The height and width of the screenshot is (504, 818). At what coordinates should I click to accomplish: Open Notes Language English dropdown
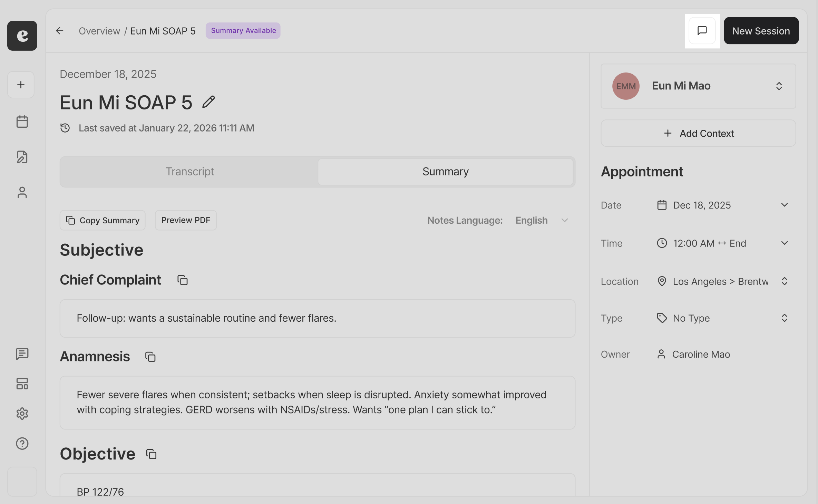pyautogui.click(x=541, y=220)
